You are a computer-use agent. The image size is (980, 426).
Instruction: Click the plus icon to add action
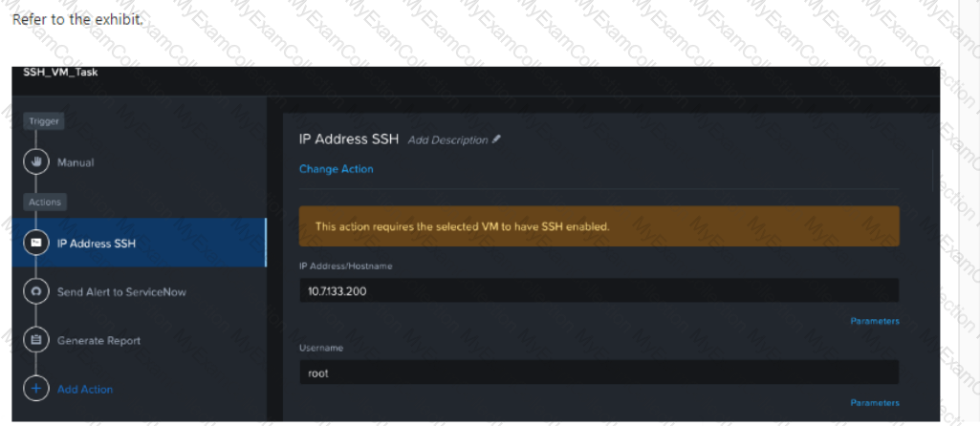[x=35, y=389]
